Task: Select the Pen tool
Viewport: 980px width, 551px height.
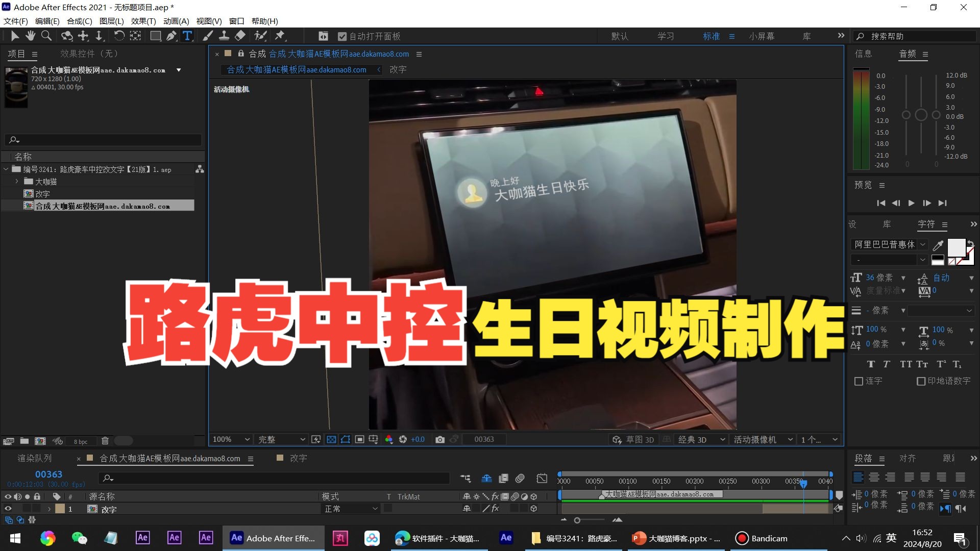Action: 171,36
